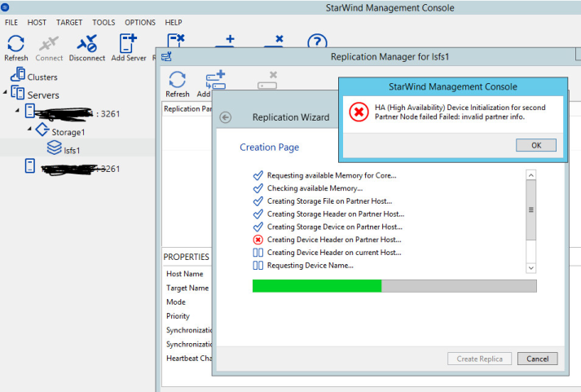Viewport: 581px width, 392px height.
Task: Click the Mode property label
Action: [176, 302]
